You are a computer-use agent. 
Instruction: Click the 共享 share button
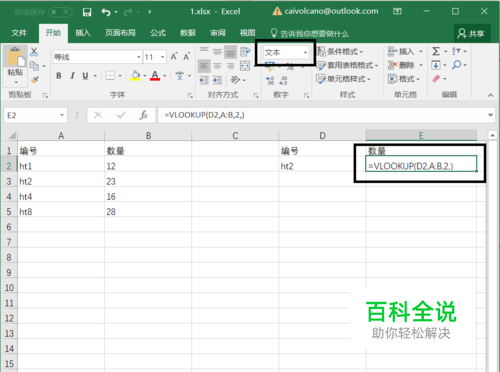click(472, 33)
